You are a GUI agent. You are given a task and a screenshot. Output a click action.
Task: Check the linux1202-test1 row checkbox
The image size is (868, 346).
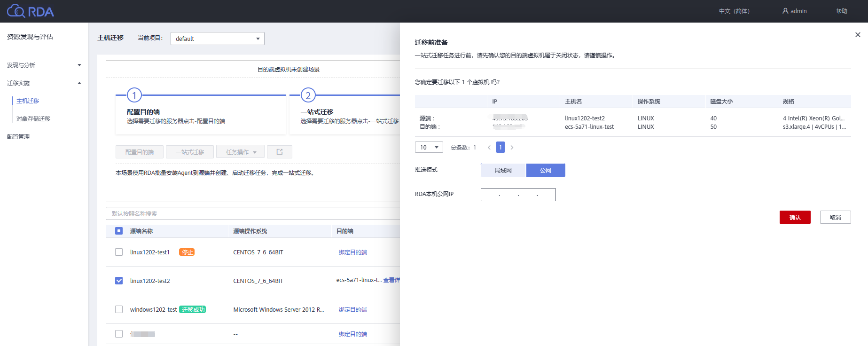(119, 252)
